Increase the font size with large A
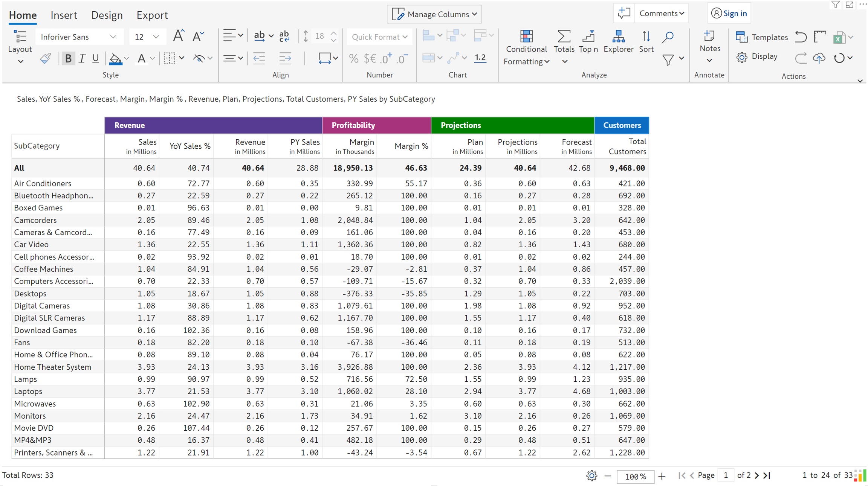This screenshot has width=868, height=486. tap(178, 37)
